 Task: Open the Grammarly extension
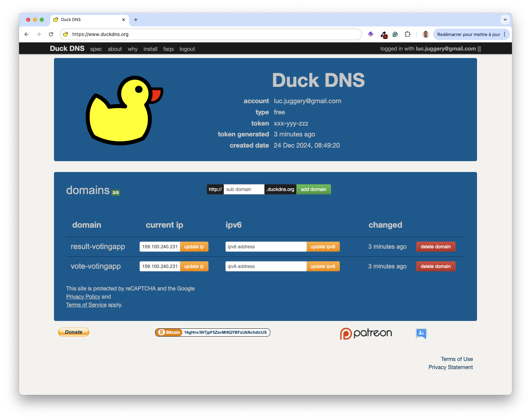395,34
